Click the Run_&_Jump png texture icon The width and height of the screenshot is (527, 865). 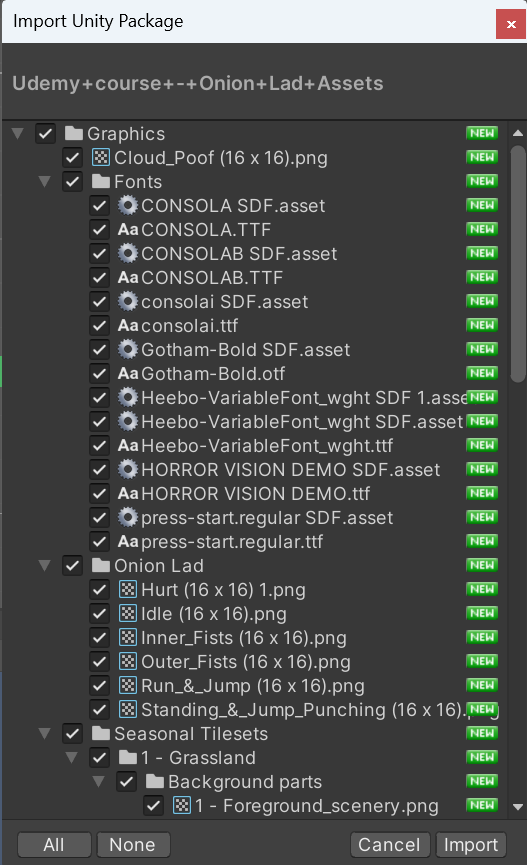point(128,686)
